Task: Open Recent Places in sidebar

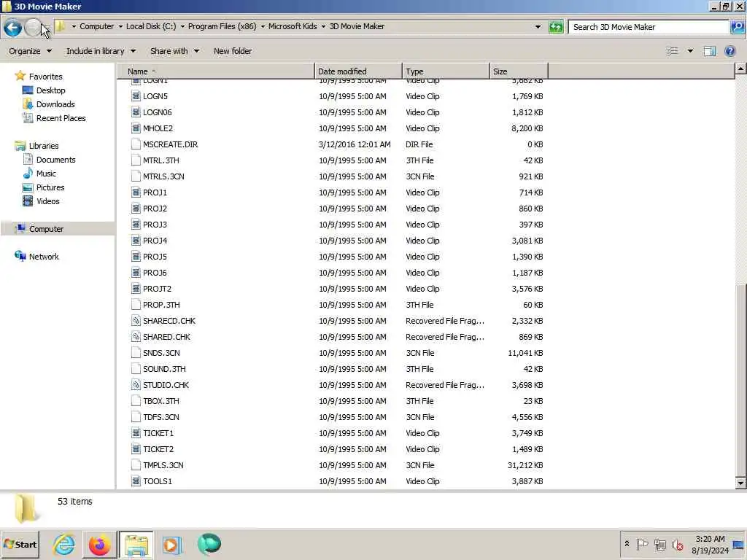Action: 61,118
